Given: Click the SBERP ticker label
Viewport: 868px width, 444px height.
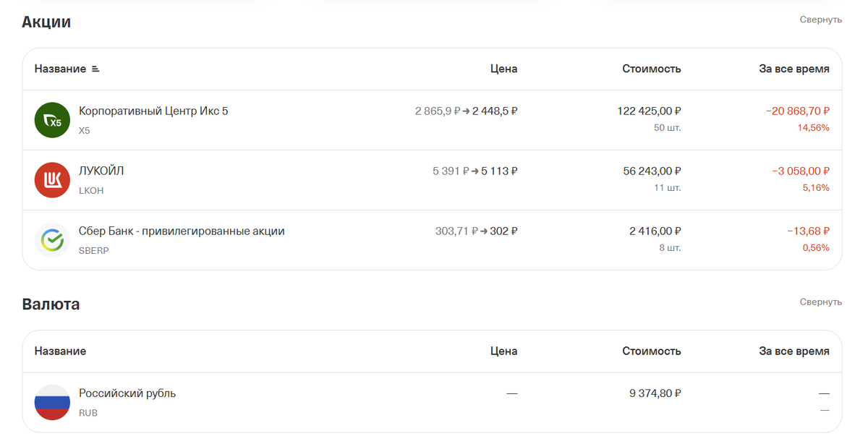Looking at the screenshot, I should click(93, 251).
